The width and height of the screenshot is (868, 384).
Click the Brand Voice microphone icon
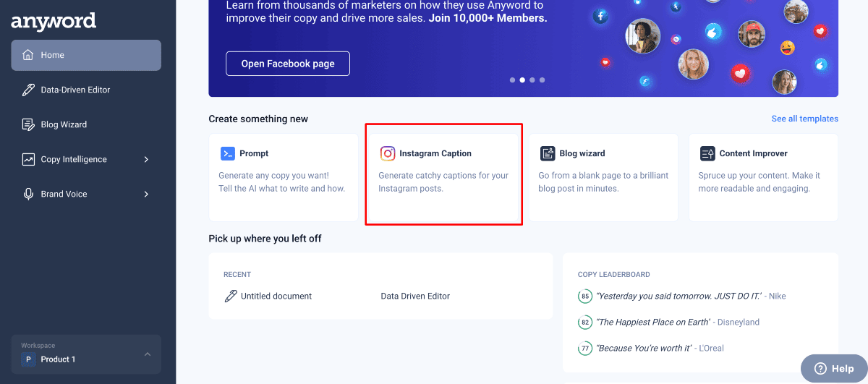(28, 194)
